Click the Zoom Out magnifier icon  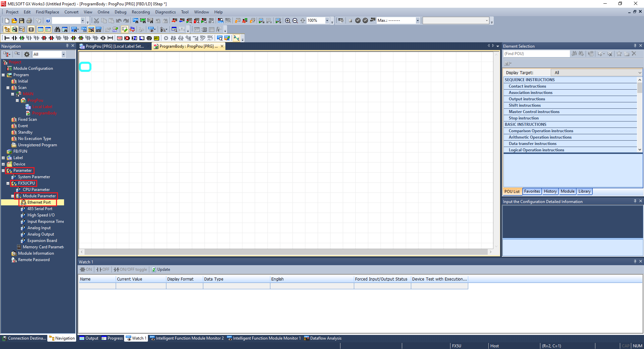click(x=295, y=21)
